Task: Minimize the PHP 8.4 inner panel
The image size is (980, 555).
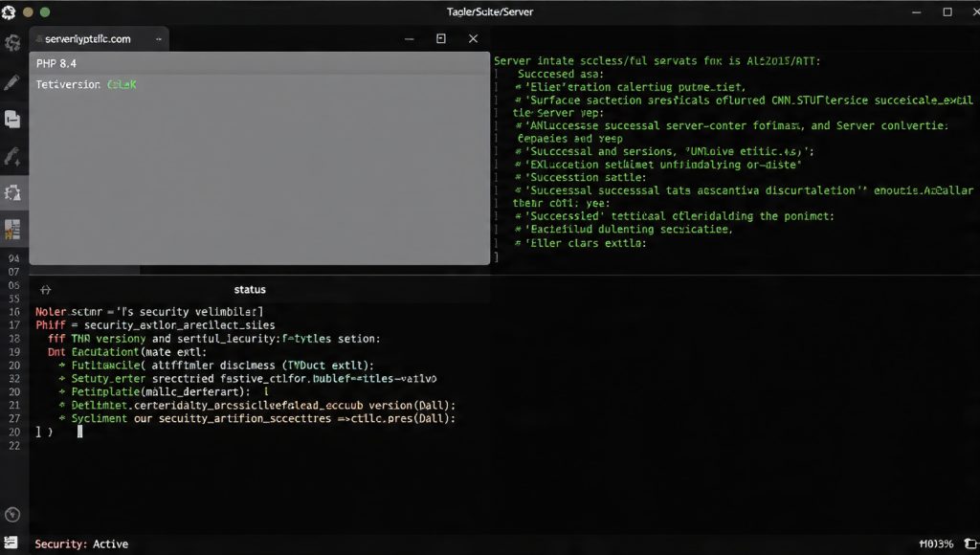Action: click(410, 38)
